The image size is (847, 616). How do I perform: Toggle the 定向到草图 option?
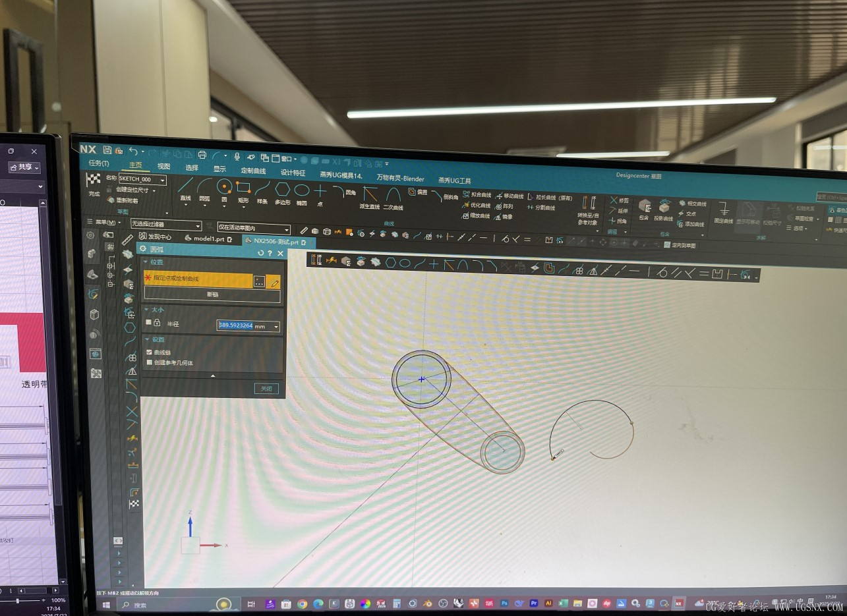tap(680, 245)
